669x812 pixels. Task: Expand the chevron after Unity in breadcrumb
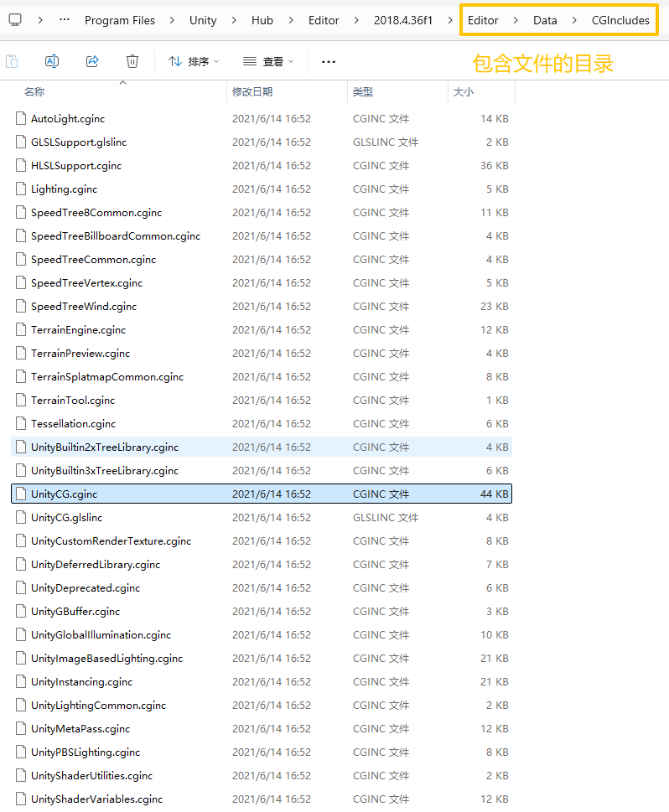tap(234, 20)
